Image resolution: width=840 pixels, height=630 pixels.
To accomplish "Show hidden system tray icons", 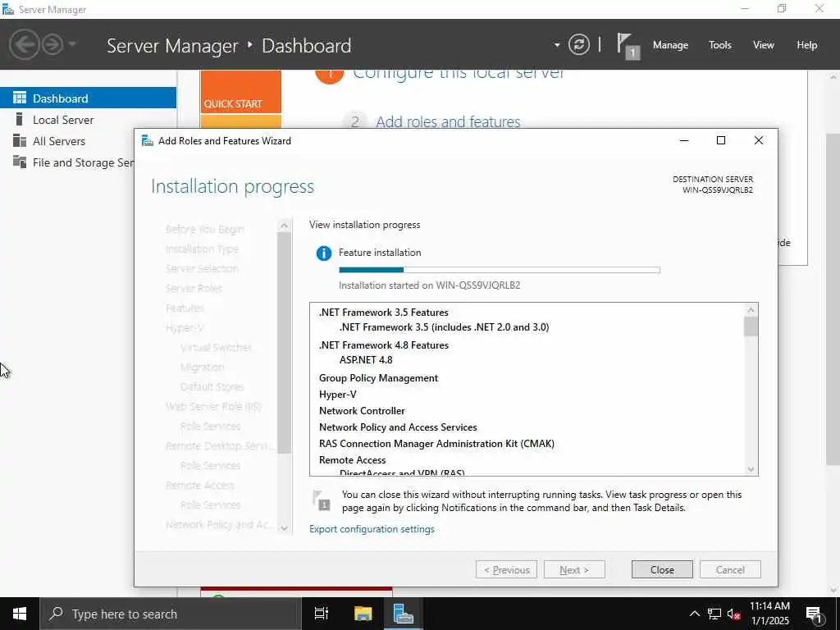I will click(694, 614).
